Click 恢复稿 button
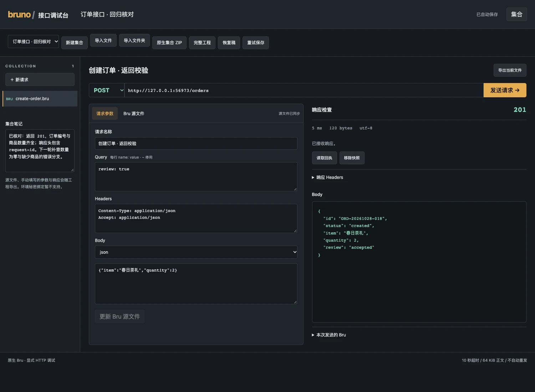The height and width of the screenshot is (392, 535). (x=229, y=43)
